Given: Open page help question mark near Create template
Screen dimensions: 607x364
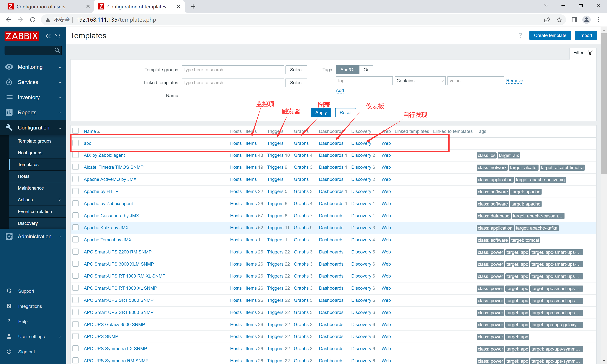Looking at the screenshot, I should point(520,36).
